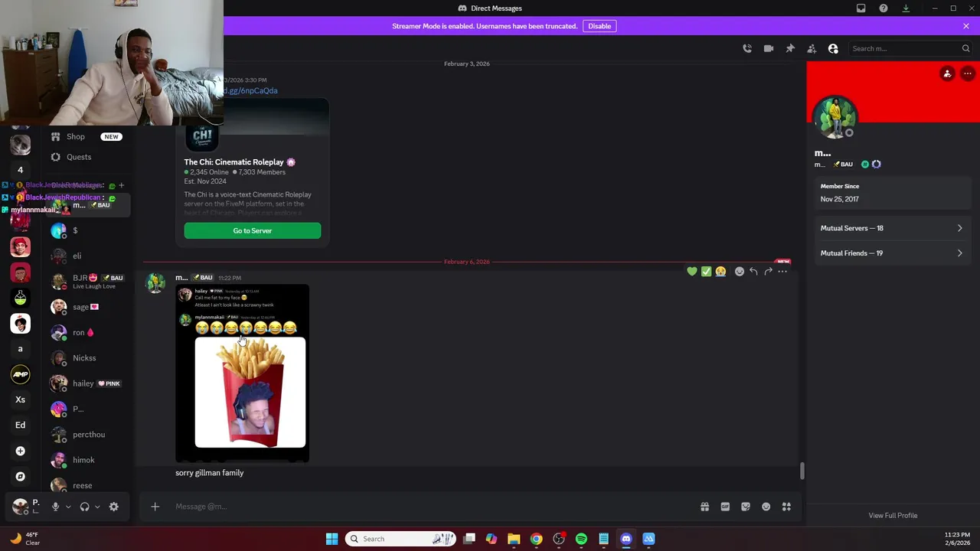Open the Quests tab

click(87, 157)
